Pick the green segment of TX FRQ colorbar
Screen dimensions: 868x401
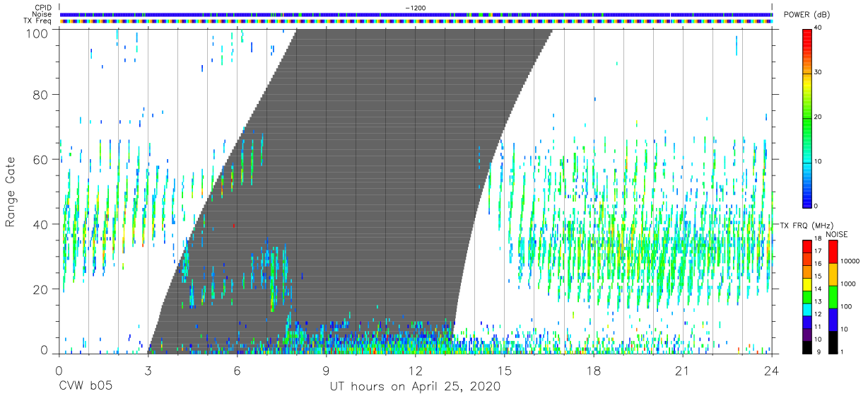[x=807, y=296]
